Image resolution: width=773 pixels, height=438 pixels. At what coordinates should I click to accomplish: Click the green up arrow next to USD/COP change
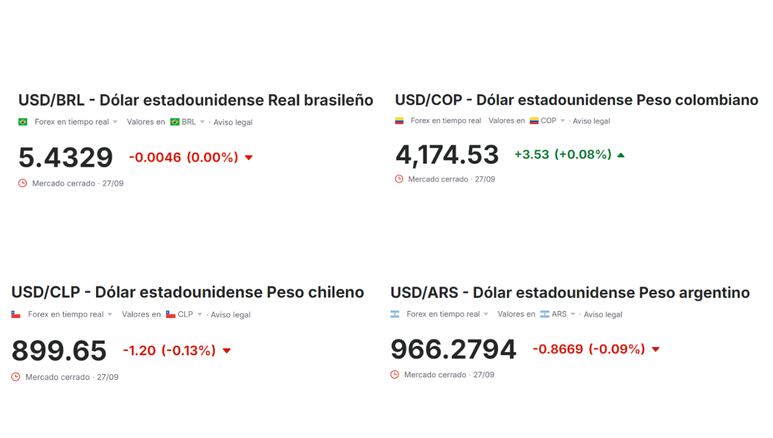(x=621, y=155)
